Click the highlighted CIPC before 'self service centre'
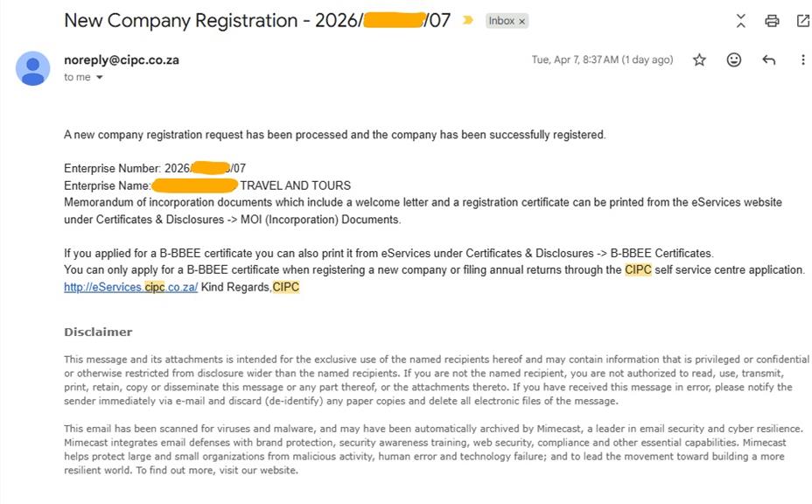The height and width of the screenshot is (504, 812). pos(638,269)
